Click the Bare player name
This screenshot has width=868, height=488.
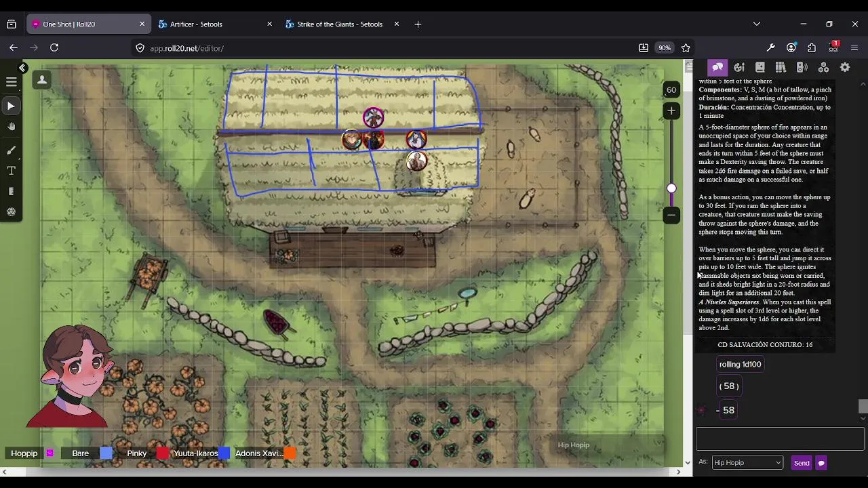[80, 453]
